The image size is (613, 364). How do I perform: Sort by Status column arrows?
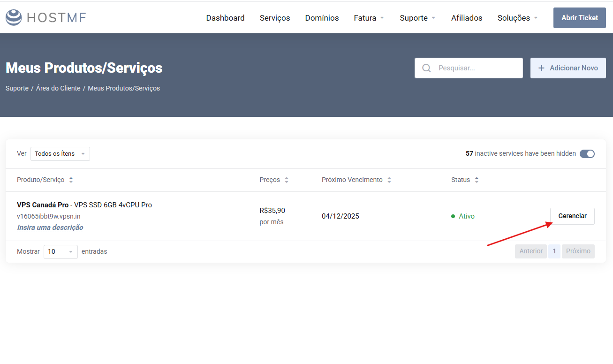(x=477, y=180)
